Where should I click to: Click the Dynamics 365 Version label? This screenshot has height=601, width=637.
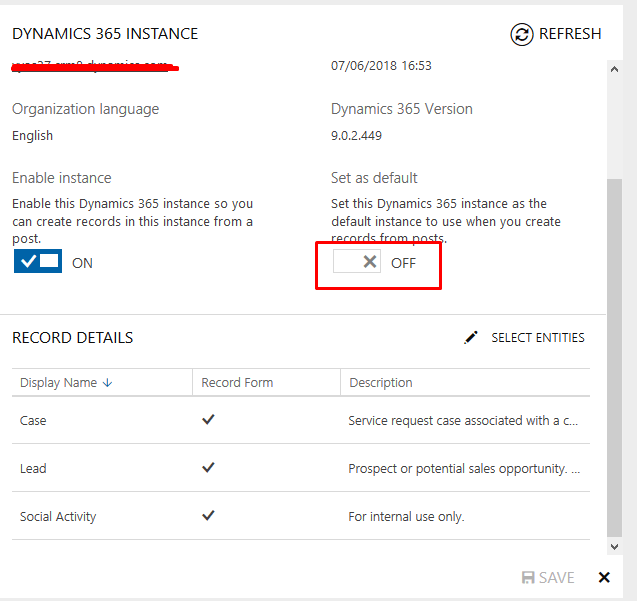click(x=402, y=109)
